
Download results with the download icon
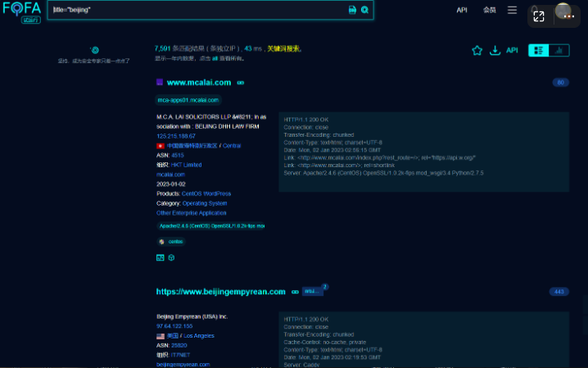point(495,50)
